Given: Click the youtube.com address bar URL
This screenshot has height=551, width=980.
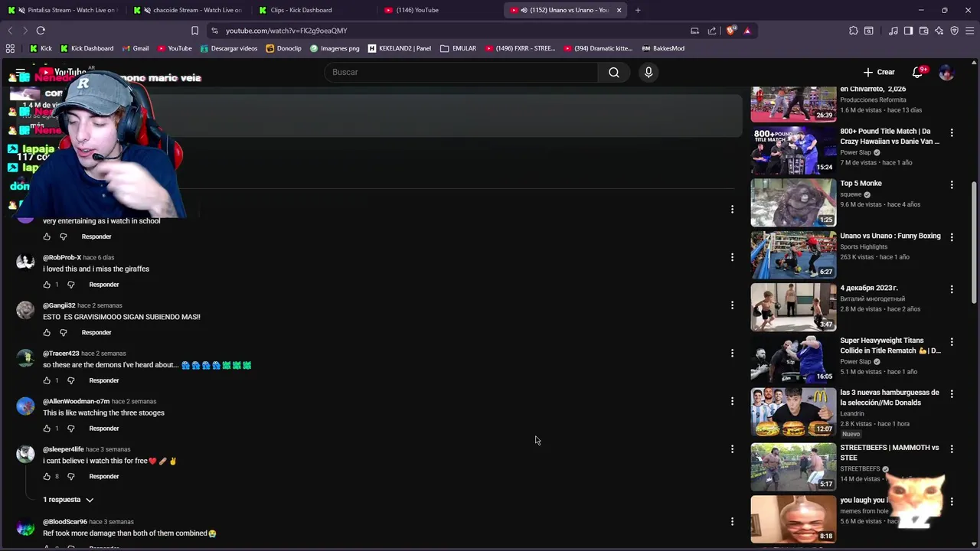Looking at the screenshot, I should [x=286, y=31].
